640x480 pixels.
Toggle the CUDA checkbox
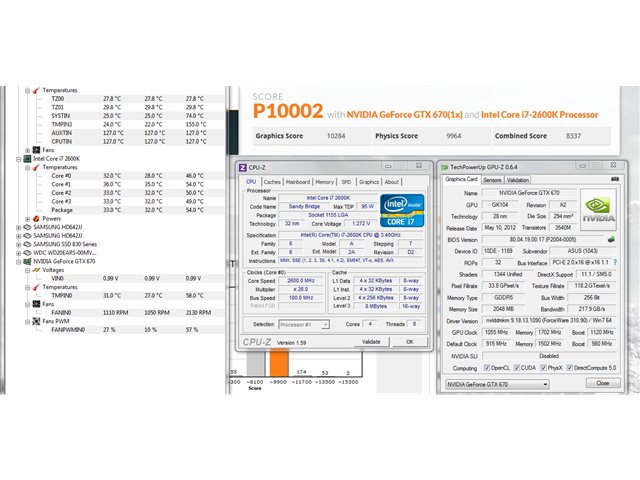516,368
